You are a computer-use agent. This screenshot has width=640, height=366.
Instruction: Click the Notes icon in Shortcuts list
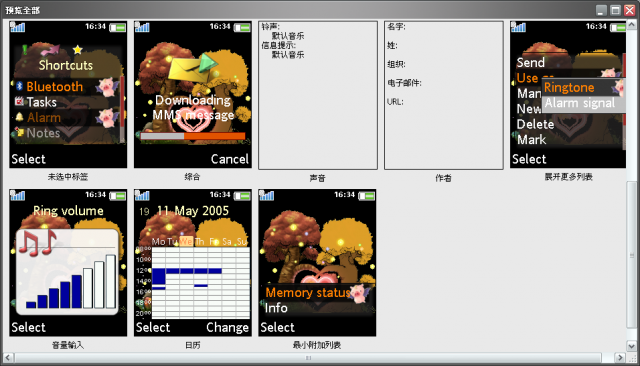19,132
